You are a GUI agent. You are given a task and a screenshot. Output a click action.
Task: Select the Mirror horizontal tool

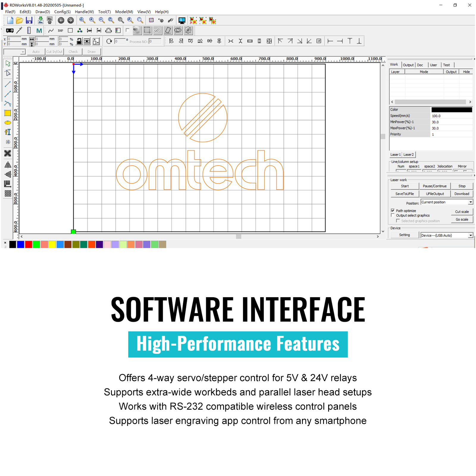pos(8,165)
